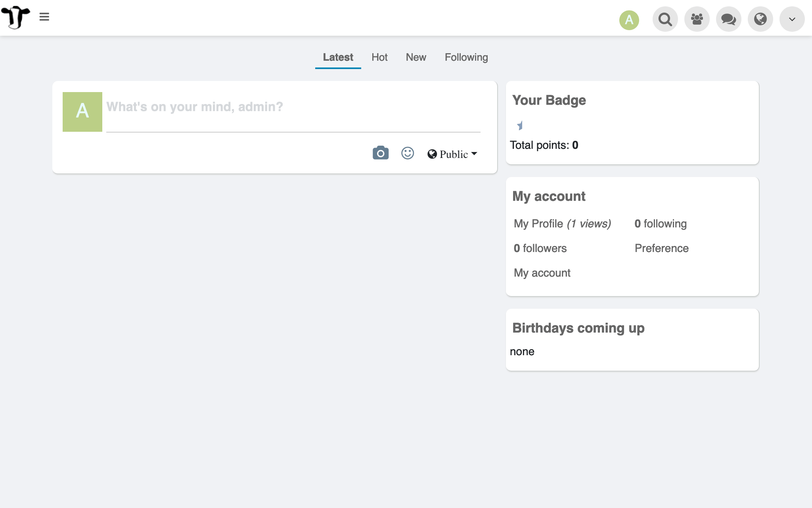Open the hamburger menu
Screen dimensions: 812x508
[x=44, y=17]
